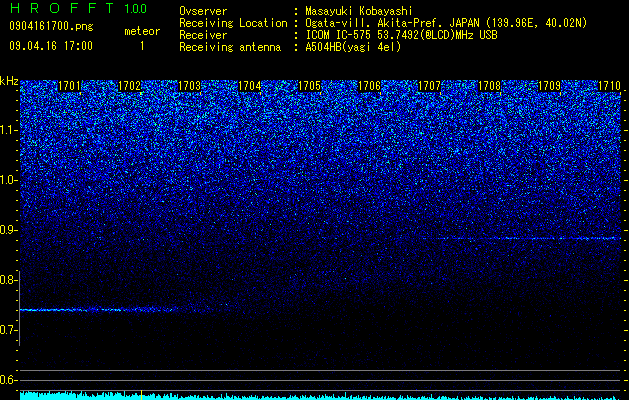Click the 1.1 kHz frequency axis label

coord(8,130)
